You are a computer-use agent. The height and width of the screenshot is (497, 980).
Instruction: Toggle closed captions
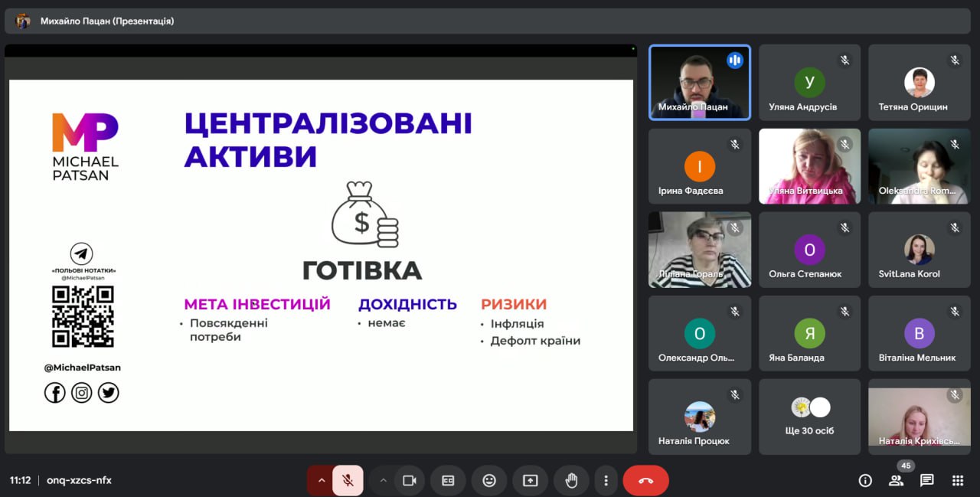pyautogui.click(x=448, y=480)
